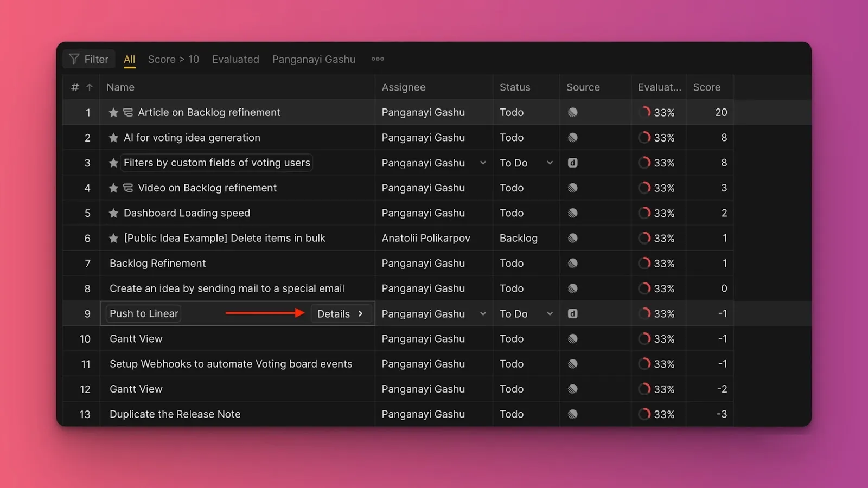Toggle the star on Delete items in bulk
The width and height of the screenshot is (868, 488).
(x=113, y=239)
